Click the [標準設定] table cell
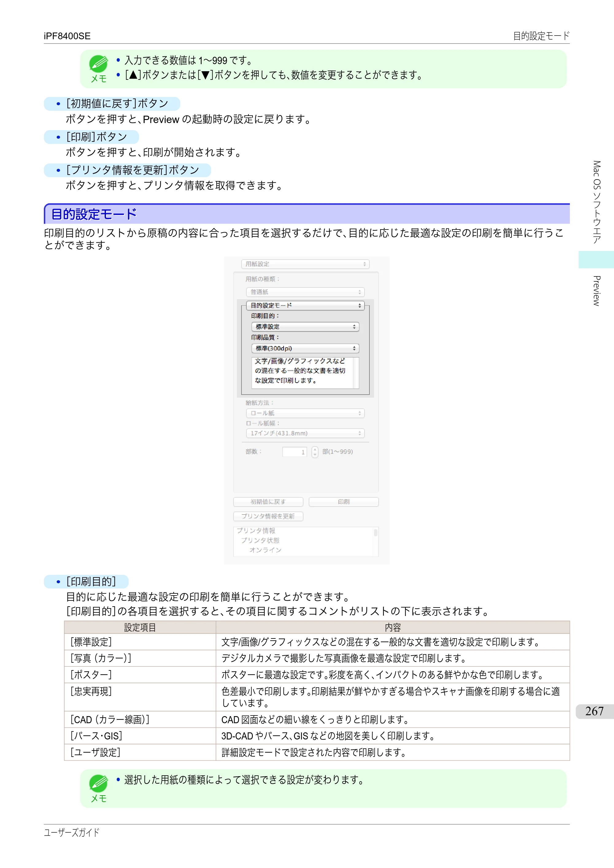This screenshot has width=614, height=868. click(140, 642)
